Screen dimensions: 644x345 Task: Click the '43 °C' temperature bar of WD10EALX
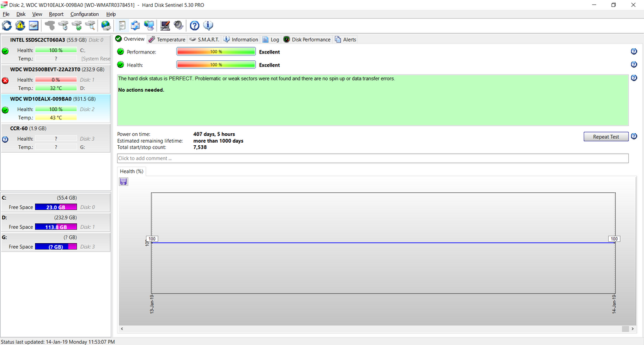click(56, 118)
